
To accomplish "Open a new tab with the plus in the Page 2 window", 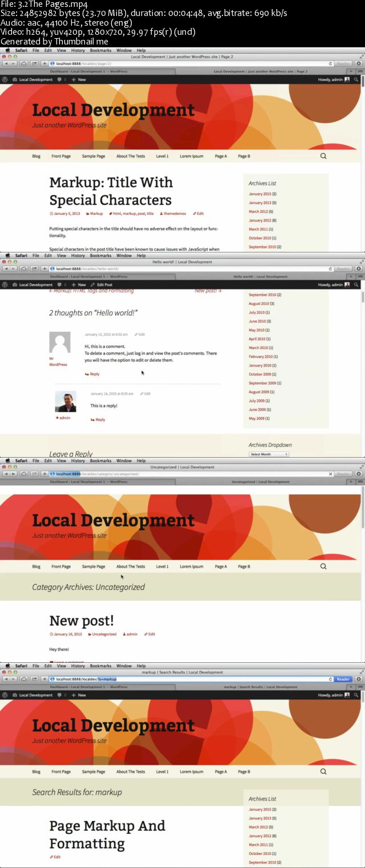I will (x=352, y=72).
